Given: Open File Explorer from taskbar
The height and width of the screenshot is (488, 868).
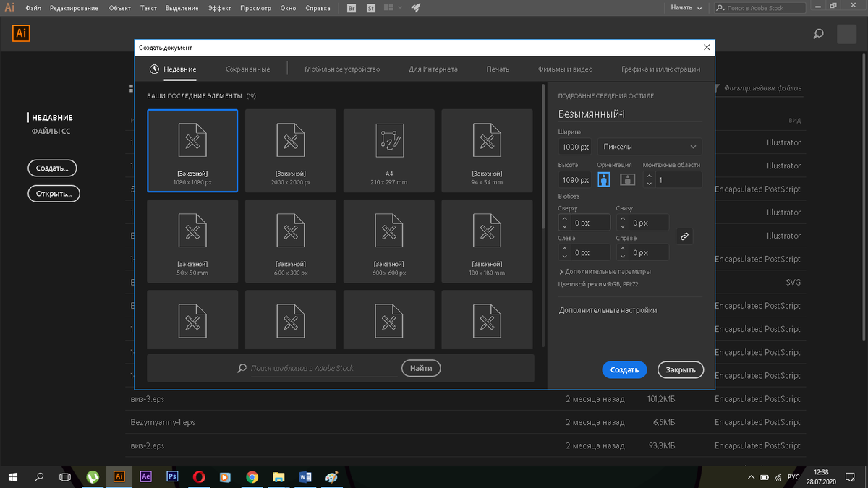Looking at the screenshot, I should click(x=278, y=477).
